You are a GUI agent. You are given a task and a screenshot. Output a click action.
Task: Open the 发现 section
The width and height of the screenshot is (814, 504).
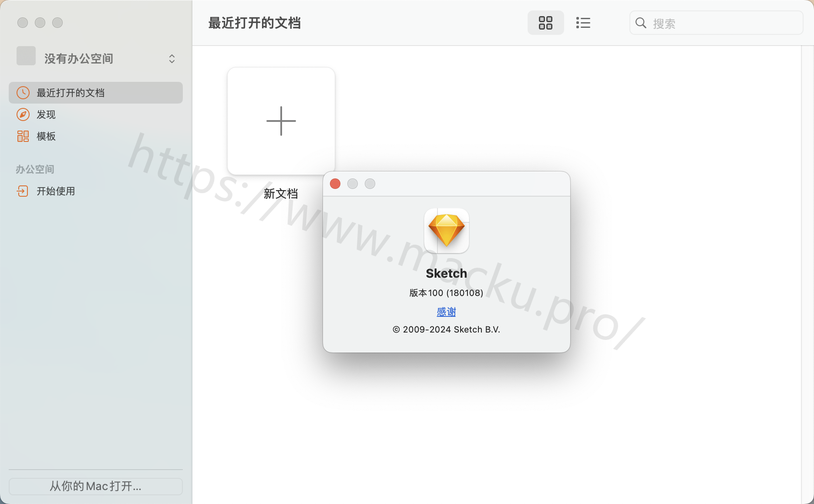coord(96,114)
